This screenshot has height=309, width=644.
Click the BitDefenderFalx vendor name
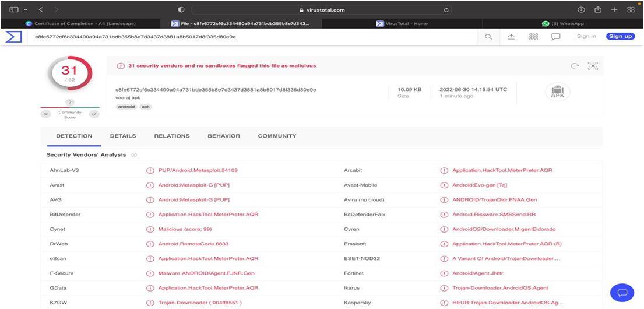364,215
